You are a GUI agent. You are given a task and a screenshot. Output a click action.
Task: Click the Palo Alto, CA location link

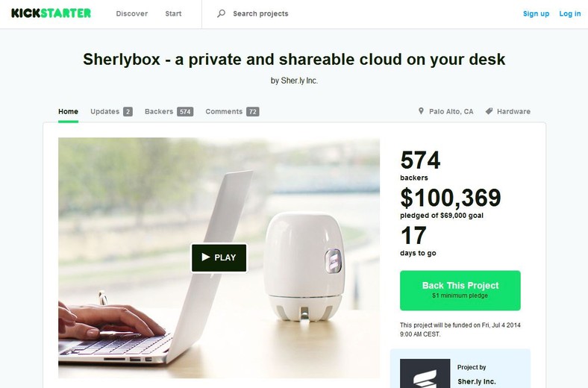click(451, 111)
